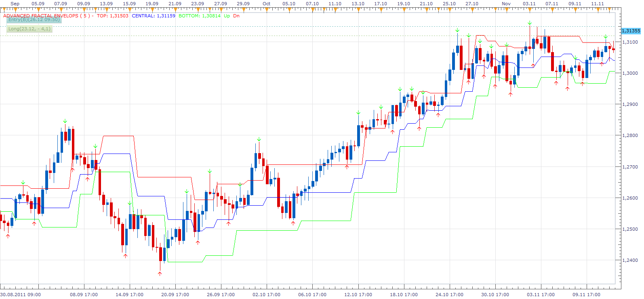Click the 14.09 17:00 bottom time label
The width and height of the screenshot is (644, 299).
coord(130,295)
